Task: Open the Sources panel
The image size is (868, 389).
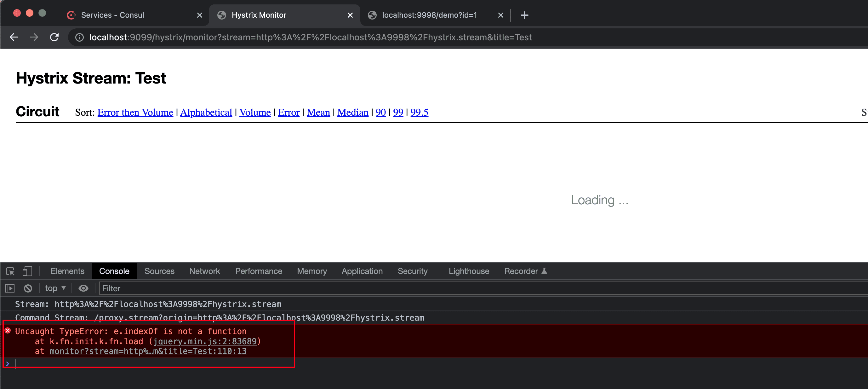Action: tap(159, 271)
